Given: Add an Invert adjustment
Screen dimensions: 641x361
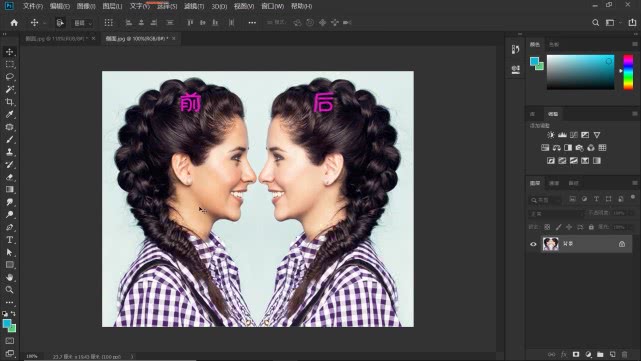Looking at the screenshot, I should (x=551, y=161).
